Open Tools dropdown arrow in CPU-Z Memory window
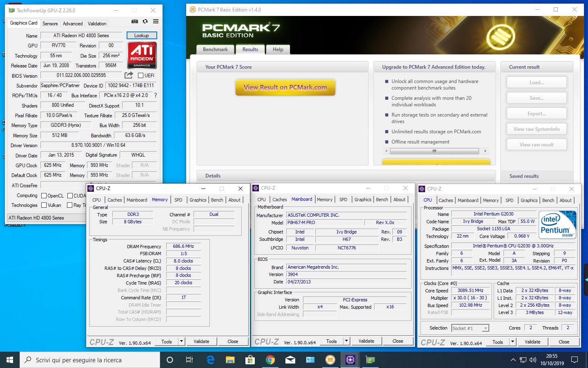The height and width of the screenshot is (368, 588). tap(182, 341)
